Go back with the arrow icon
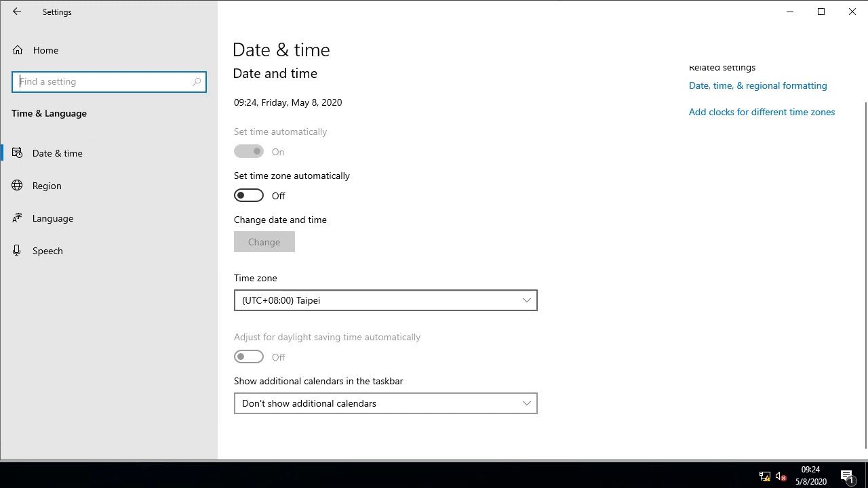This screenshot has height=488, width=868. (x=17, y=12)
